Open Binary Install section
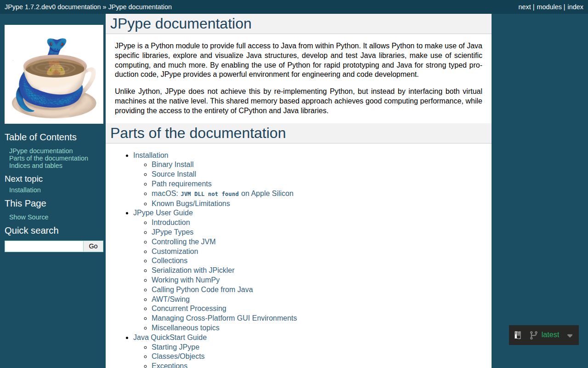This screenshot has height=368, width=588. point(173,165)
